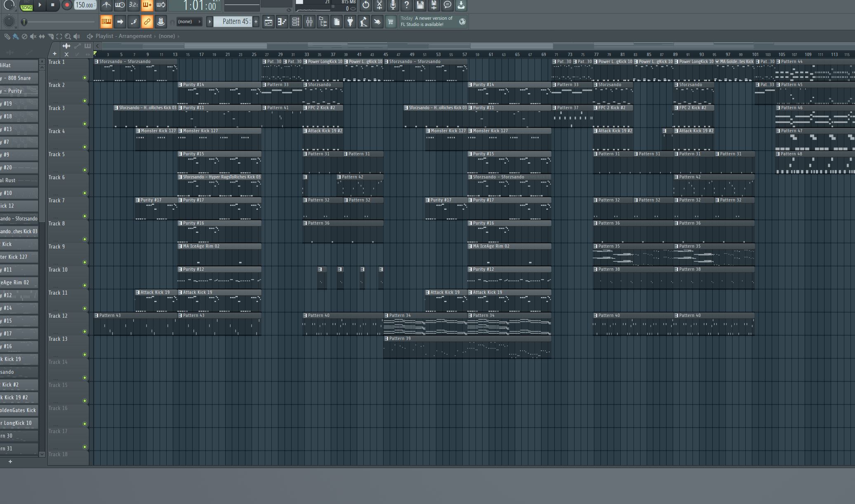Image resolution: width=855 pixels, height=504 pixels.
Task: Open the Piano roll icon
Action: (x=283, y=21)
